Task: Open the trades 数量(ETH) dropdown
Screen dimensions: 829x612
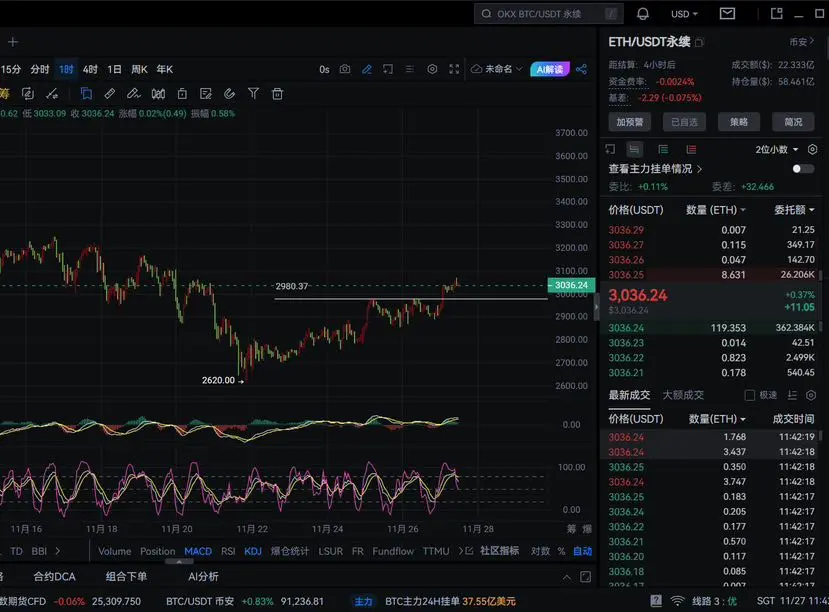Action: pos(717,419)
